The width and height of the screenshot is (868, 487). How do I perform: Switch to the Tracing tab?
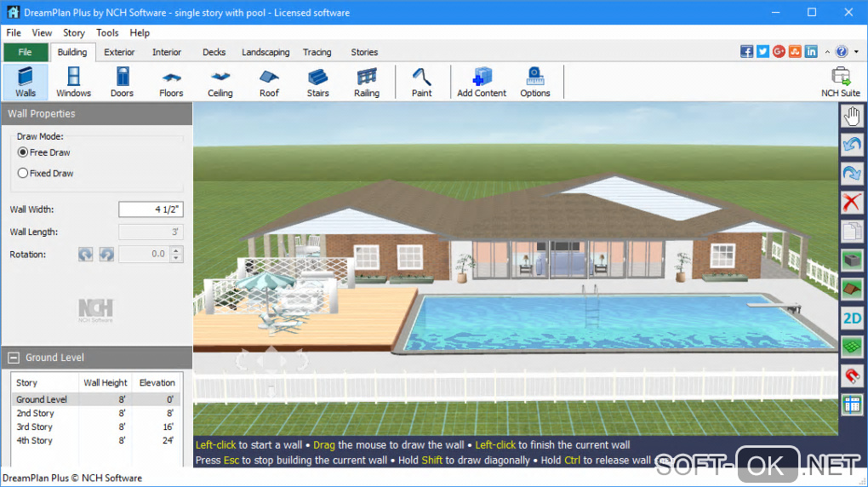317,52
